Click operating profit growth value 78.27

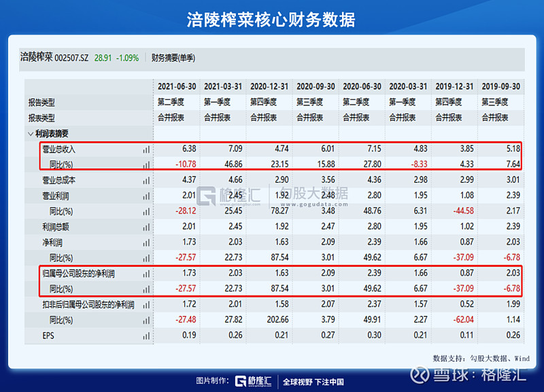(279, 211)
